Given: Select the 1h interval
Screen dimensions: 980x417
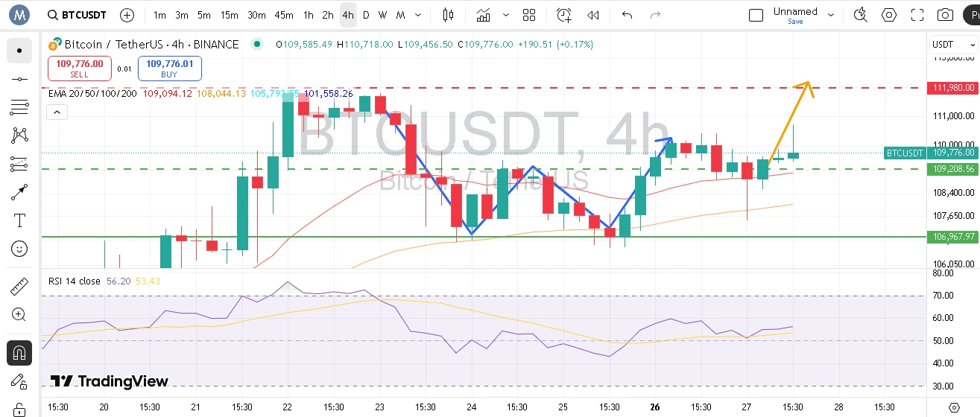Looking at the screenshot, I should click(x=308, y=15).
